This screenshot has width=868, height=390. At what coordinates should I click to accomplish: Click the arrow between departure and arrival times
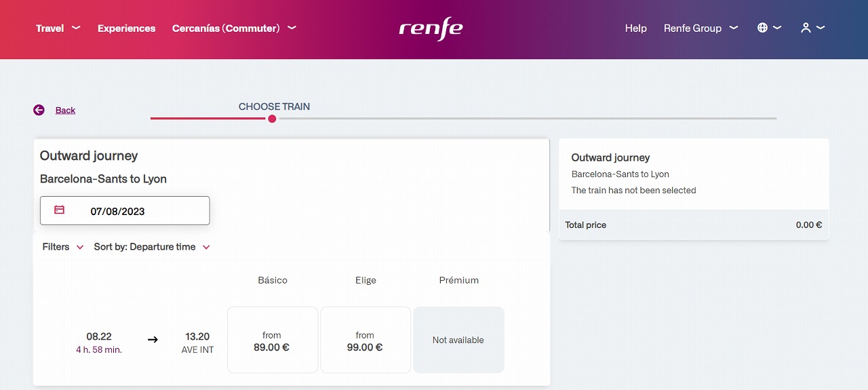tap(153, 339)
